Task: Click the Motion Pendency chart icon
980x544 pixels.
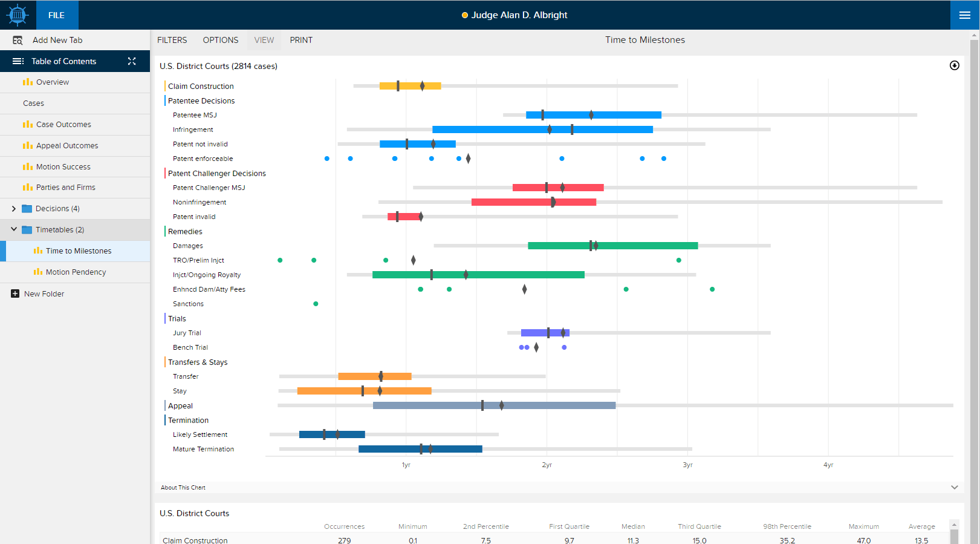Action: click(38, 272)
